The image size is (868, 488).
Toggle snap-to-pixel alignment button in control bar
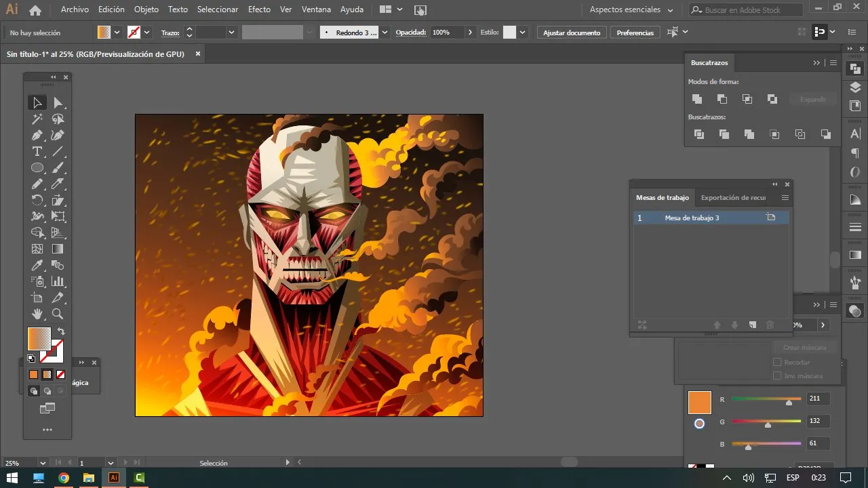coord(820,32)
